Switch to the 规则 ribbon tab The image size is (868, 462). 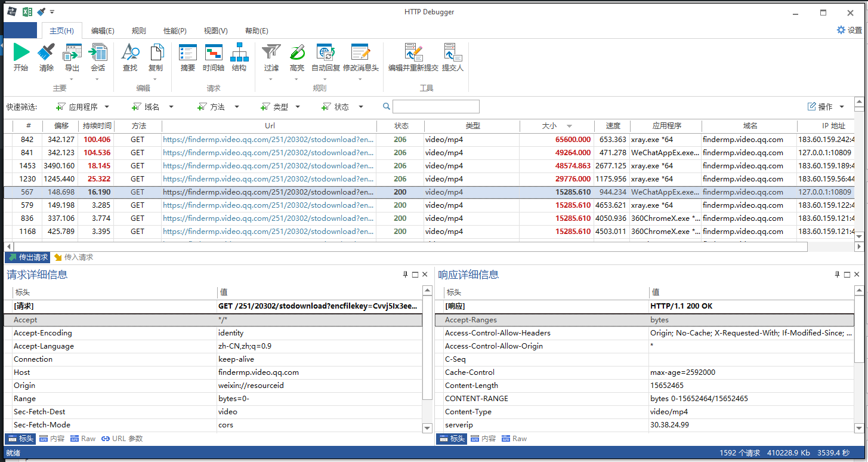pyautogui.click(x=139, y=31)
